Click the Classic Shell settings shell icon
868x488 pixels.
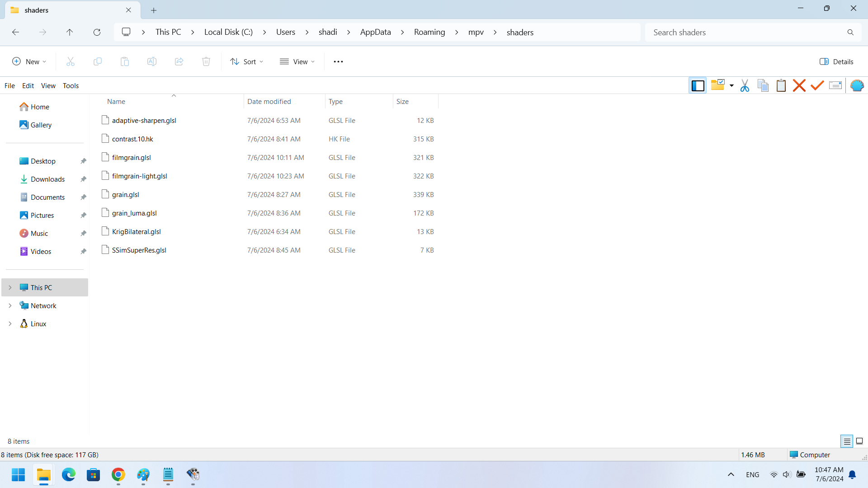(x=857, y=85)
